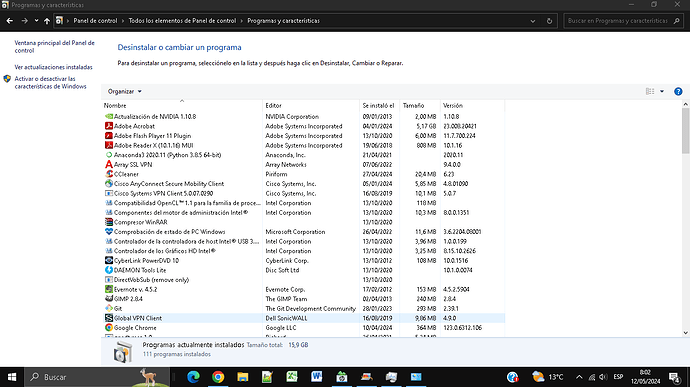The height and width of the screenshot is (387, 690).
Task: Select Cisco Systems VPN Client 5.0.07.0290
Action: click(x=304, y=194)
